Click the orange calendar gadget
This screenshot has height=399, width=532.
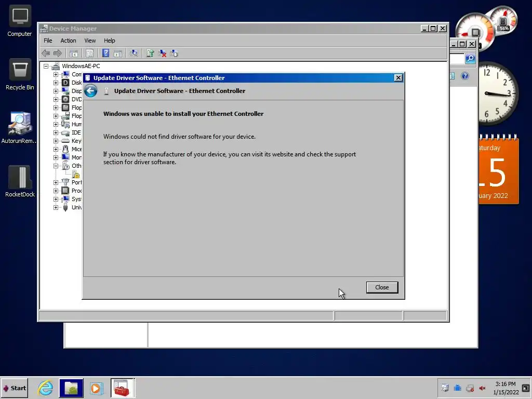click(498, 169)
